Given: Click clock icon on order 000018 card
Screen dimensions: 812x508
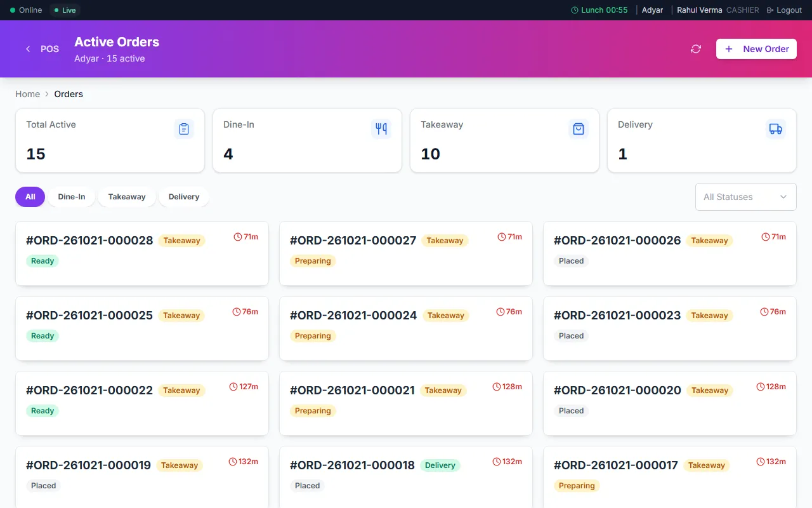Looking at the screenshot, I should click(497, 462).
